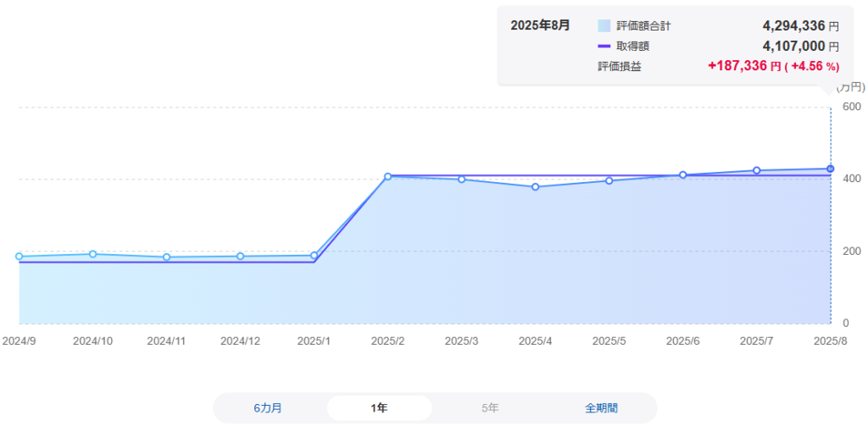The width and height of the screenshot is (868, 426).
Task: Select the 1年 period tab
Action: 379,408
